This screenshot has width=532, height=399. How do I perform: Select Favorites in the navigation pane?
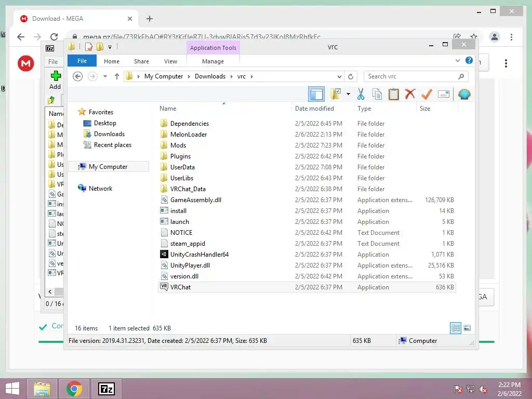[101, 112]
